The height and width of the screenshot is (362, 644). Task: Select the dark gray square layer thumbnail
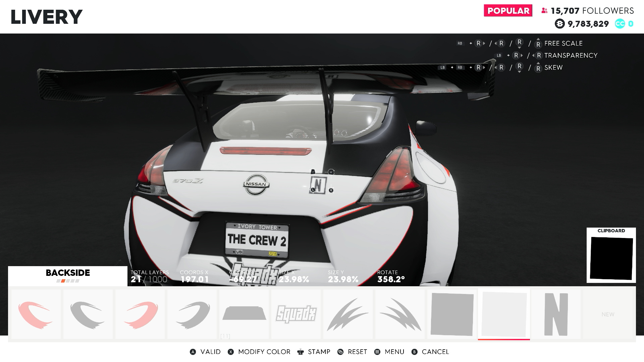point(452,314)
